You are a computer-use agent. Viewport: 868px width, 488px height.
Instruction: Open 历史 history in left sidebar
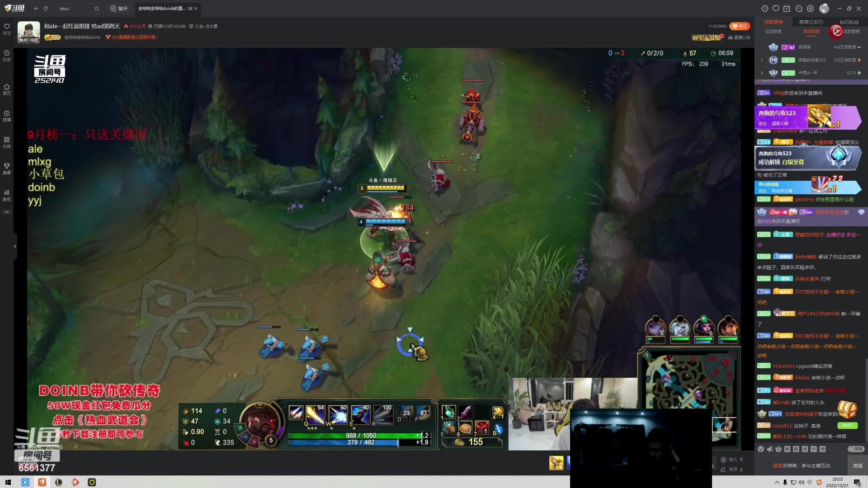(x=7, y=56)
